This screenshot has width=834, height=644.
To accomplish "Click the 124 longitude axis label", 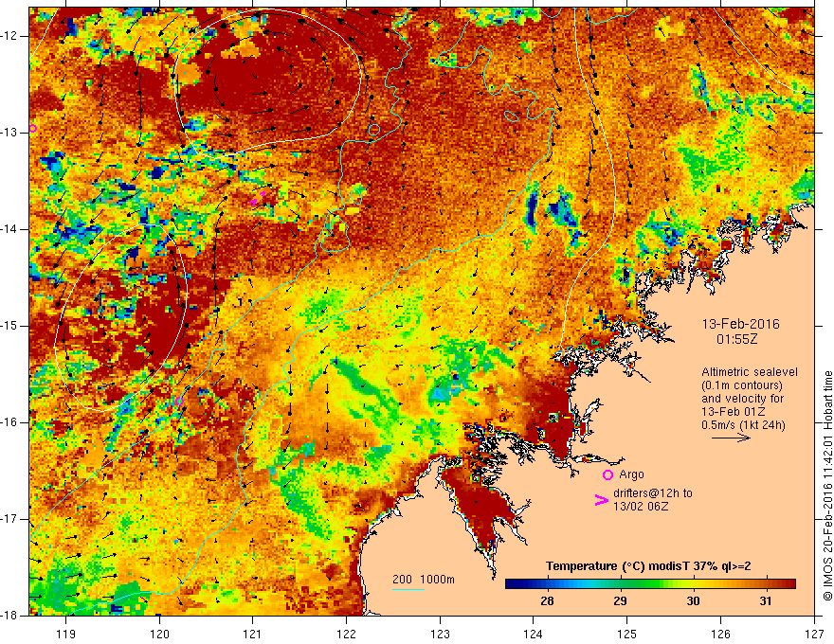I will coord(534,634).
